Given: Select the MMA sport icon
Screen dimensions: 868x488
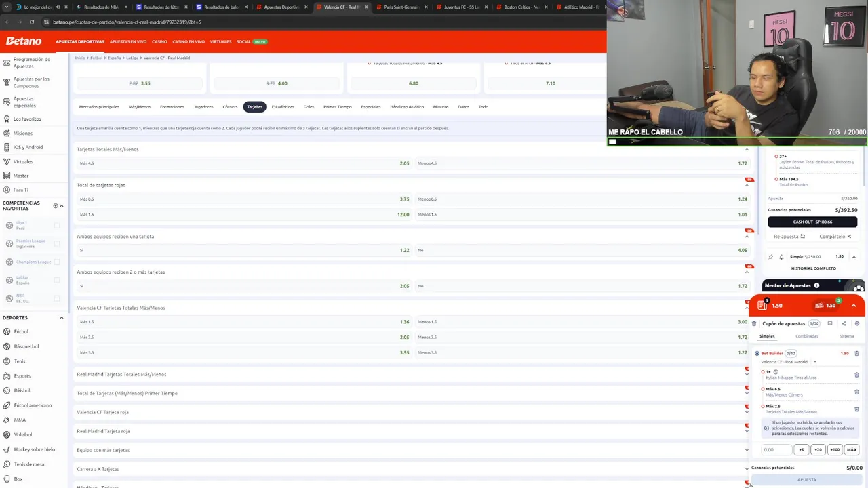Looking at the screenshot, I should tap(7, 420).
